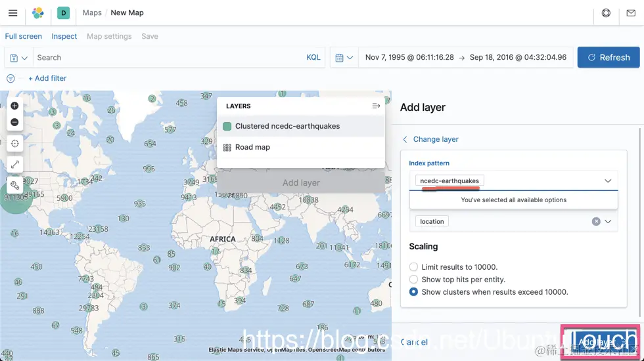Collapse the Layers panel
The image size is (644, 361).
(x=376, y=106)
